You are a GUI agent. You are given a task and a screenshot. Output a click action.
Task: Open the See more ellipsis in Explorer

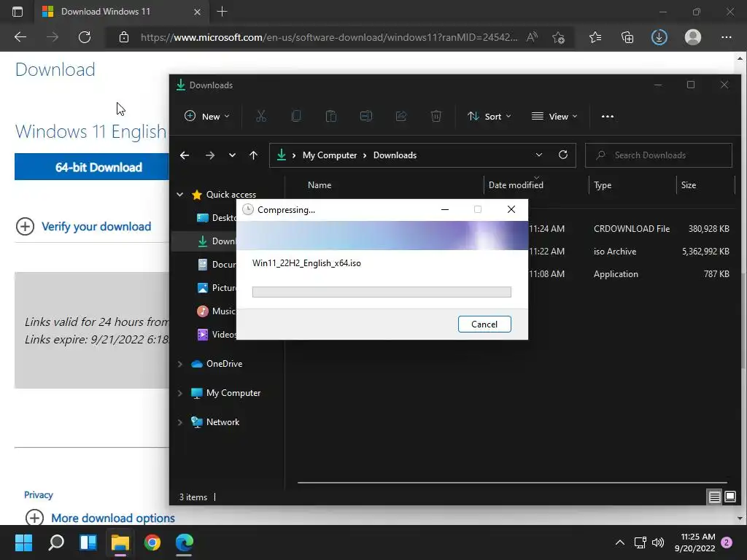(x=608, y=116)
